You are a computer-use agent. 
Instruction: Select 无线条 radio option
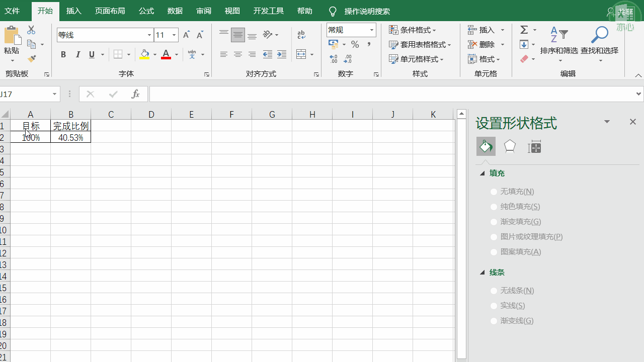[x=494, y=291]
